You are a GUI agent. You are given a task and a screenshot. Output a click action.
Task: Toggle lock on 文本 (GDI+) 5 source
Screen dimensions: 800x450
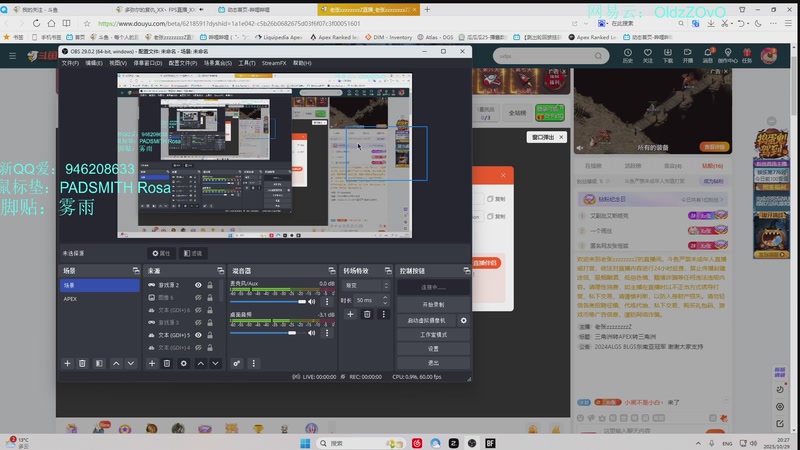point(210,335)
